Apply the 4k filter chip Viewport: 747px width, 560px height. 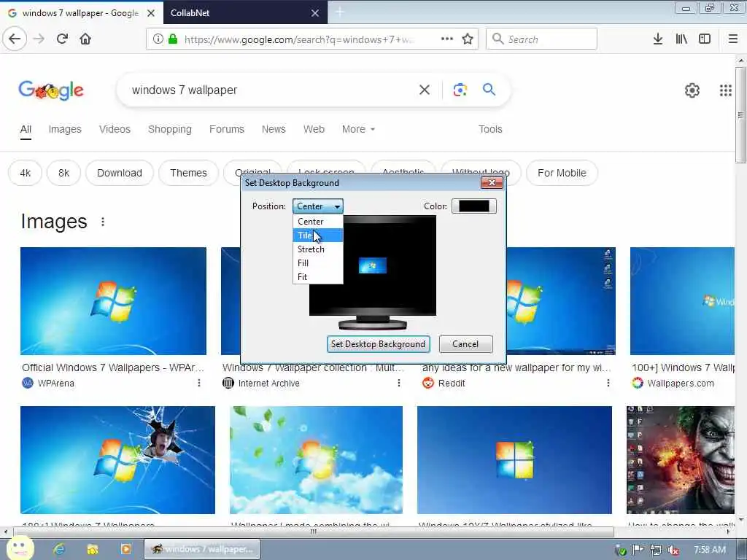[x=26, y=173]
